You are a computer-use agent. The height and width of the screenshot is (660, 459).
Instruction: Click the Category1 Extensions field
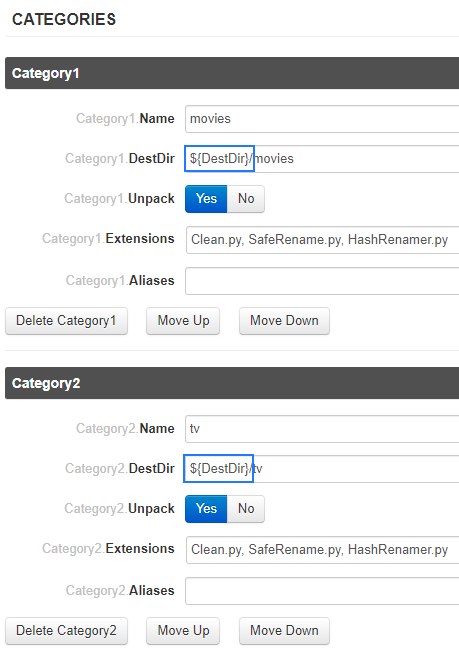tap(322, 240)
